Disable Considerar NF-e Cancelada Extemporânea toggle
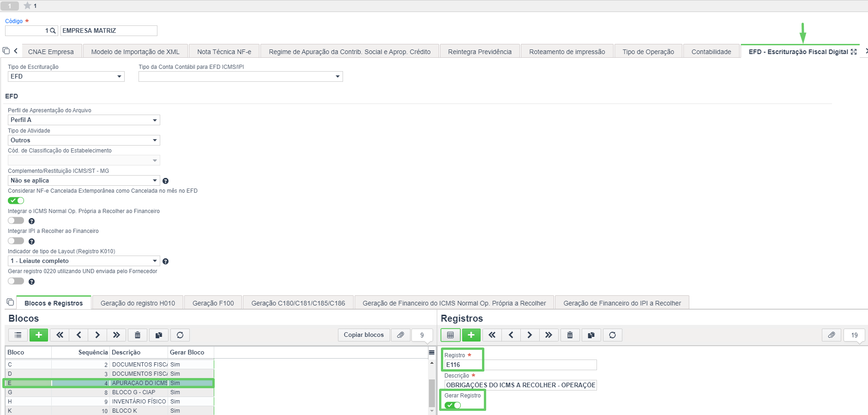The height and width of the screenshot is (415, 868). click(16, 201)
